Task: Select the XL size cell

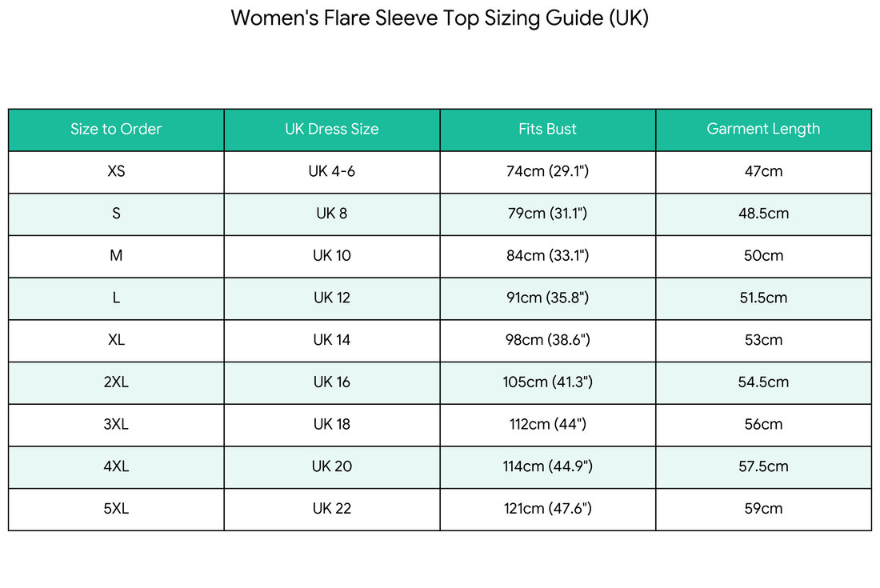Action: pos(116,340)
